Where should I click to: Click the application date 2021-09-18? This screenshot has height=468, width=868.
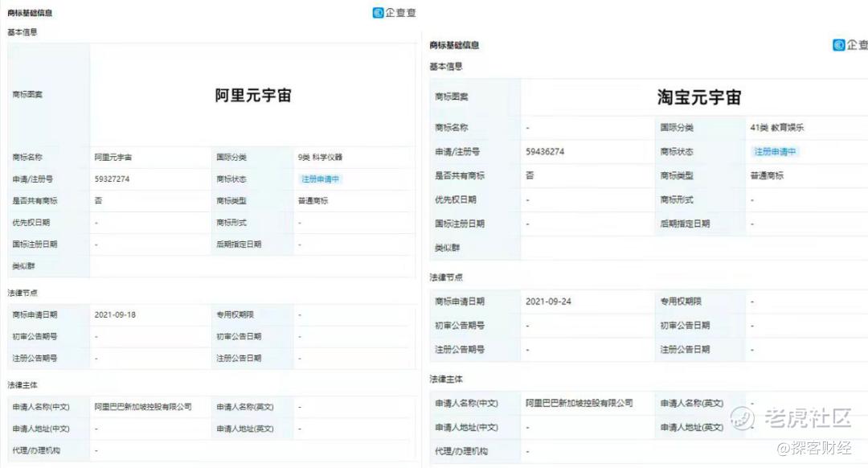click(115, 314)
